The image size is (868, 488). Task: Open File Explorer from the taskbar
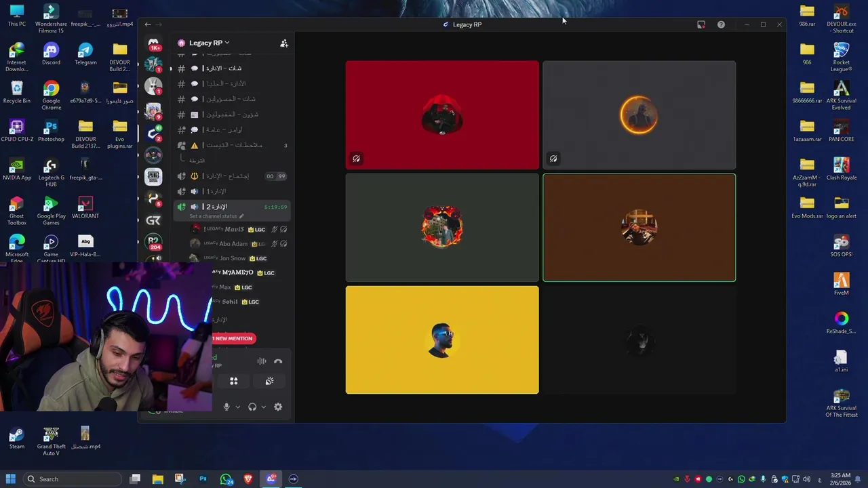[x=157, y=479]
